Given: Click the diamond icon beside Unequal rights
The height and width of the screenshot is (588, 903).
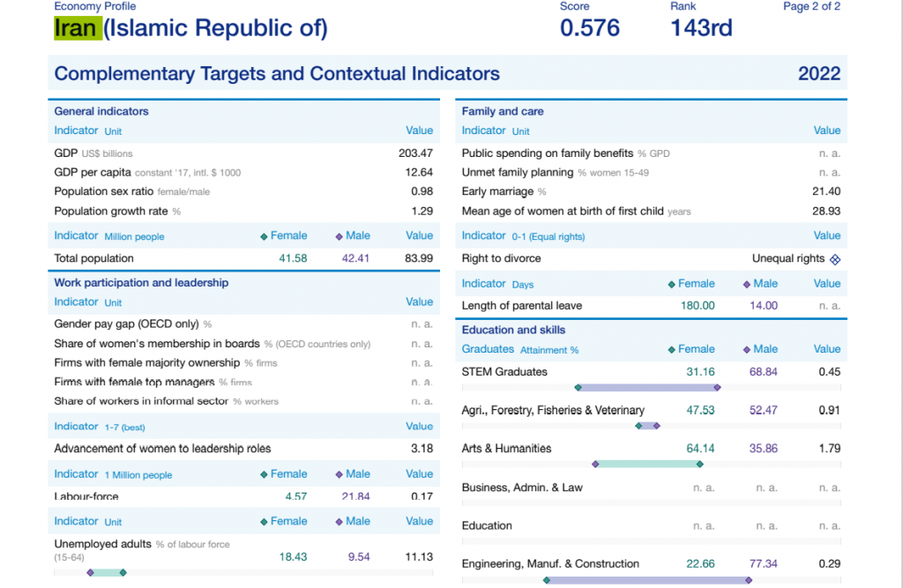Looking at the screenshot, I should pyautogui.click(x=835, y=259).
